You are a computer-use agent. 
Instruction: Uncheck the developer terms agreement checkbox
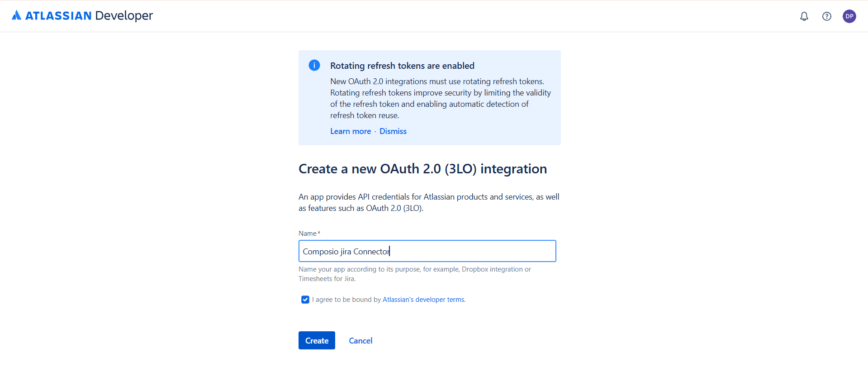tap(305, 300)
